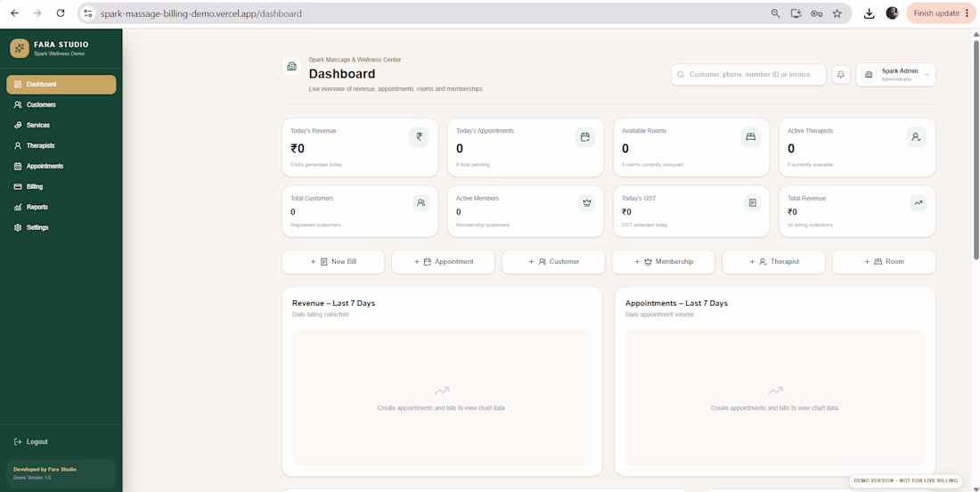Click the Dashboard grid icon in the sidebar
The image size is (980, 492).
pyautogui.click(x=18, y=85)
